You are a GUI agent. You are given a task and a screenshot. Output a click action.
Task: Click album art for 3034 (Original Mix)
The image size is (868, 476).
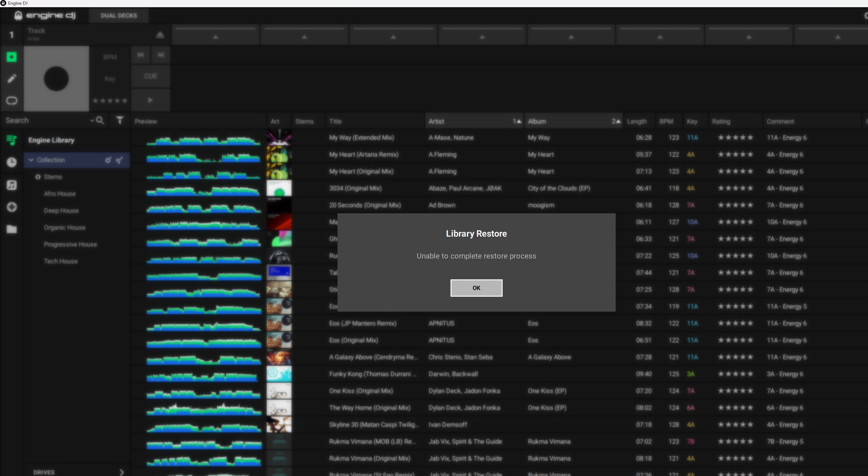(x=279, y=188)
